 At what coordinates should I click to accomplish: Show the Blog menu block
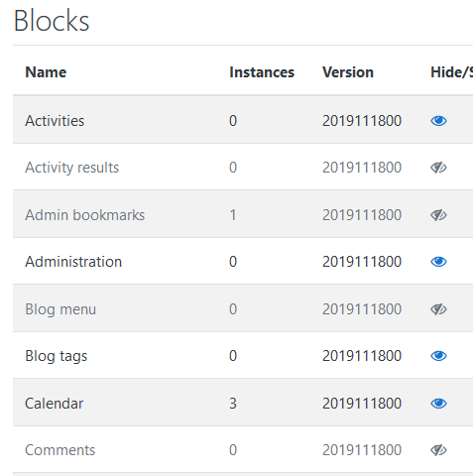438,309
